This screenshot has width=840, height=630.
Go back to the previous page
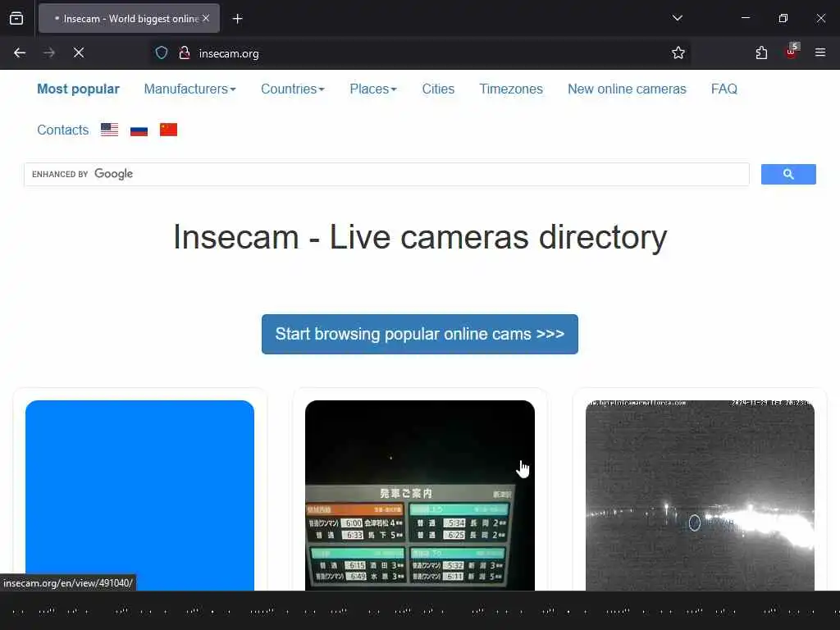coord(20,52)
